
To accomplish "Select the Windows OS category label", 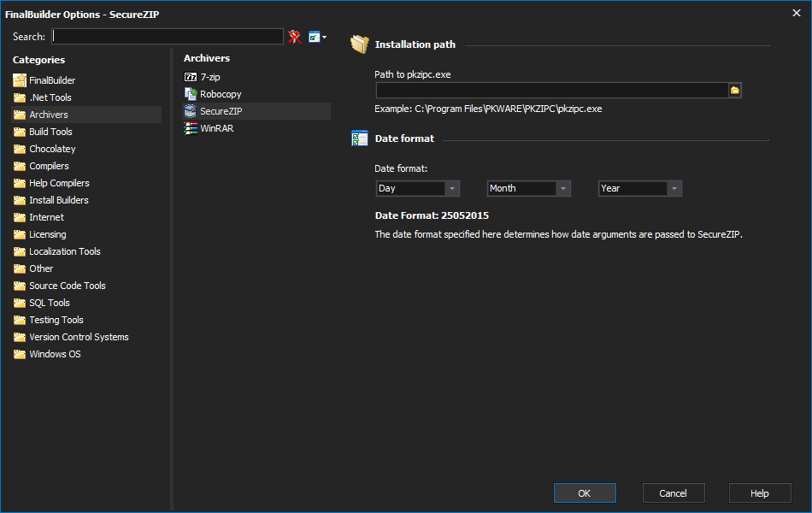I will [55, 354].
